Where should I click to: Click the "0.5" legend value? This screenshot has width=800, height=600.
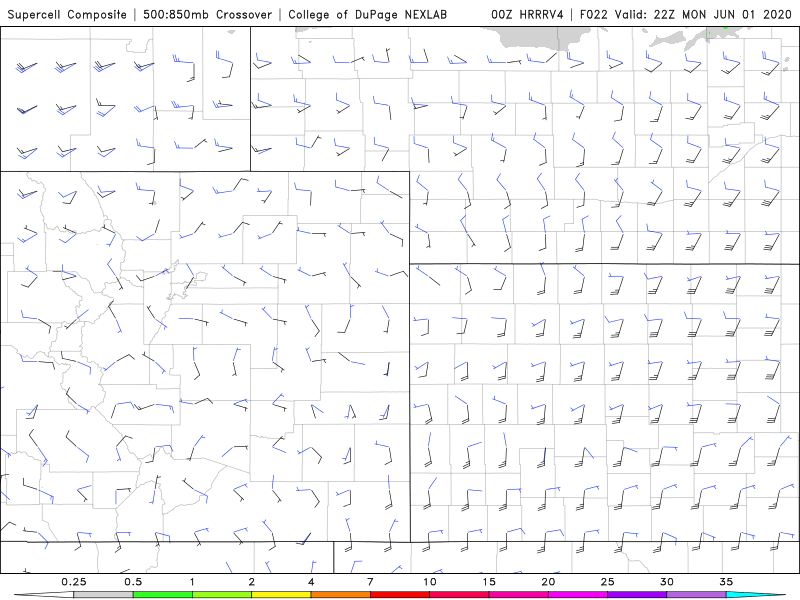[x=133, y=582]
